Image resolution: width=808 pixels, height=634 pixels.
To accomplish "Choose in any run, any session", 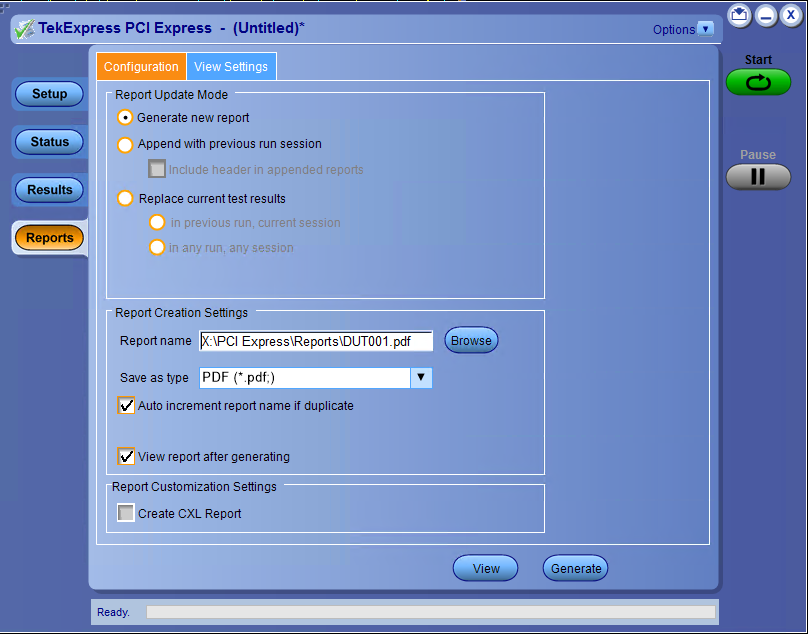I will click(157, 247).
